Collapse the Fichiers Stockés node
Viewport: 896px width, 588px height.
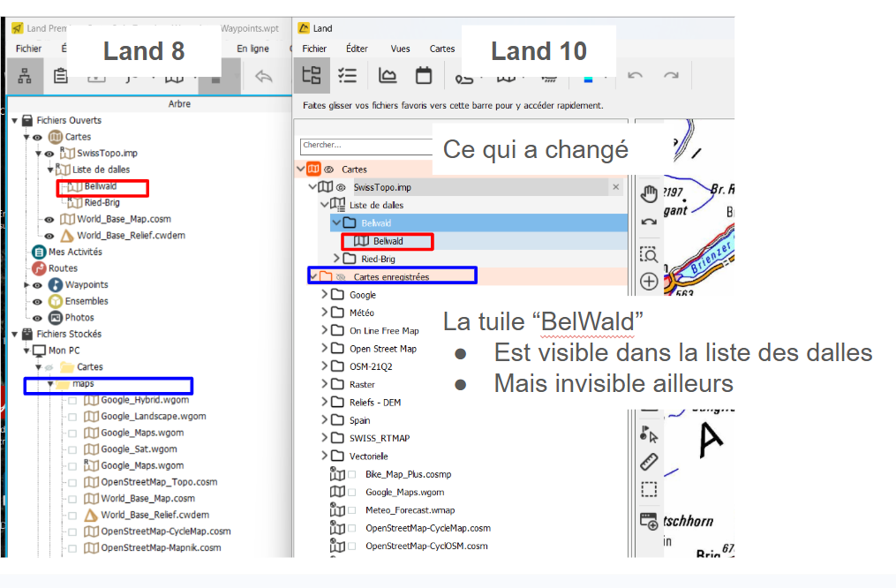pyautogui.click(x=15, y=335)
